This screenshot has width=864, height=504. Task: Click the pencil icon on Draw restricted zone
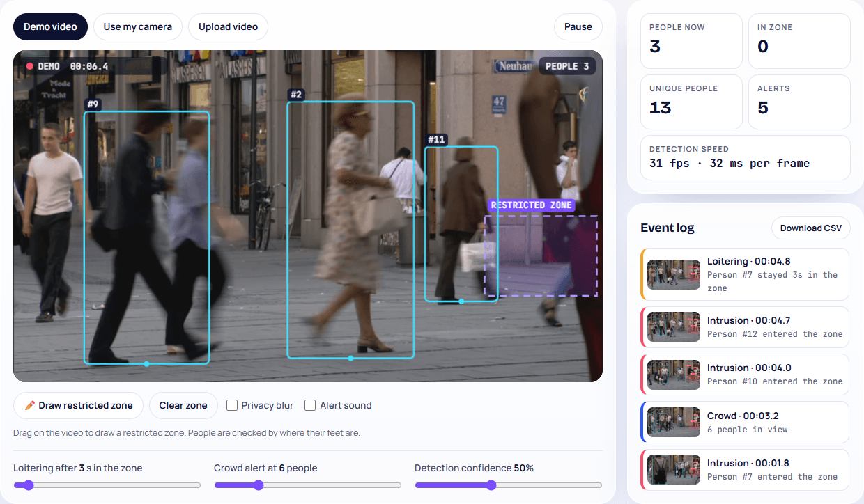pos(30,405)
